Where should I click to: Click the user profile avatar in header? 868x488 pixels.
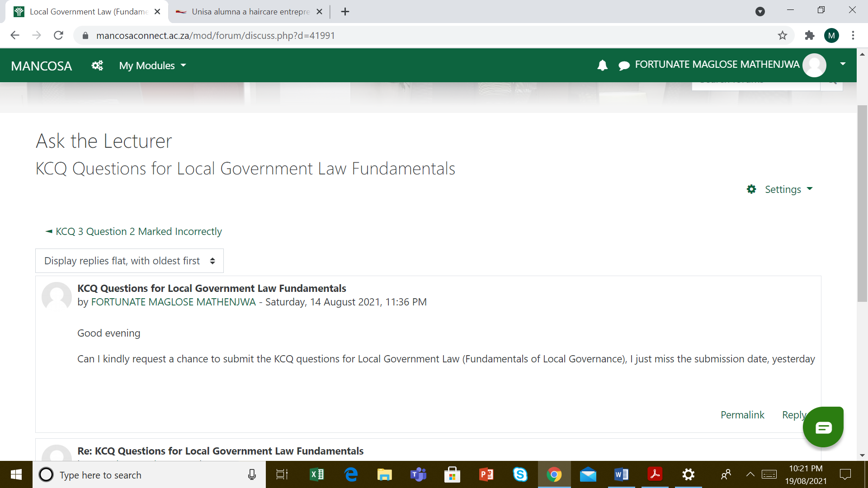[814, 65]
